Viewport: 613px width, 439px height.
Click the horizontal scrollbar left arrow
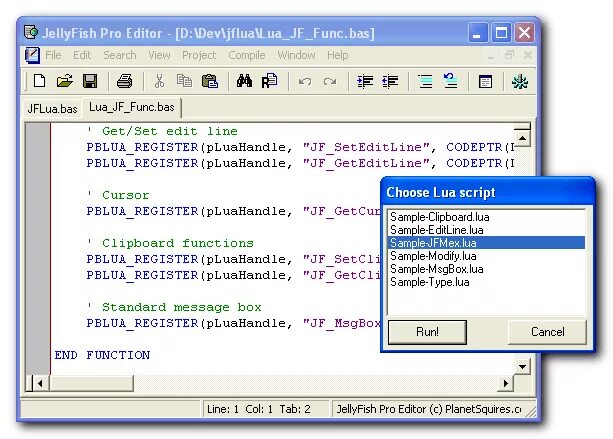41,383
